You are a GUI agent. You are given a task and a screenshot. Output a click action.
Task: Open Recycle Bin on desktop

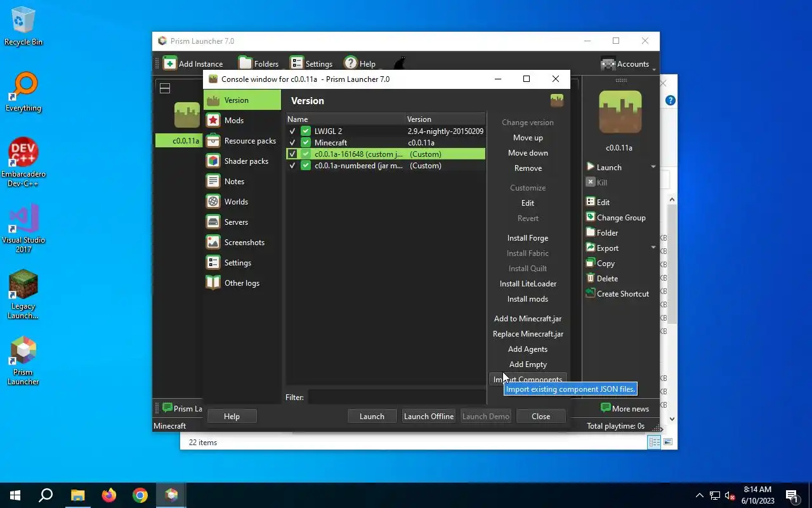[23, 27]
